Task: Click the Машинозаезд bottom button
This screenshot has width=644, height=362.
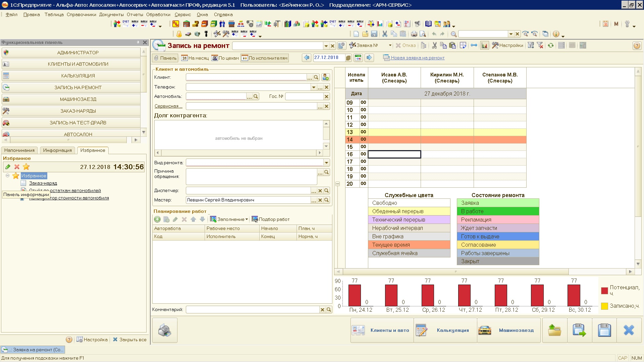Action: [x=508, y=330]
